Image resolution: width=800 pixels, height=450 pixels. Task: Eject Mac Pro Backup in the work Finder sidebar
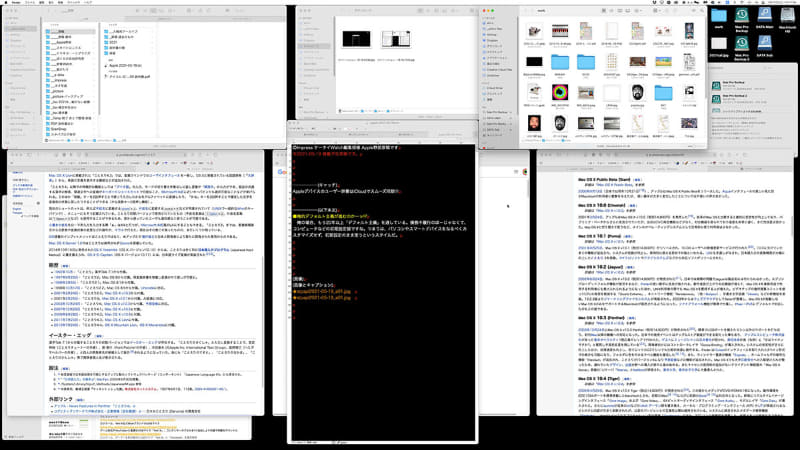point(511,112)
